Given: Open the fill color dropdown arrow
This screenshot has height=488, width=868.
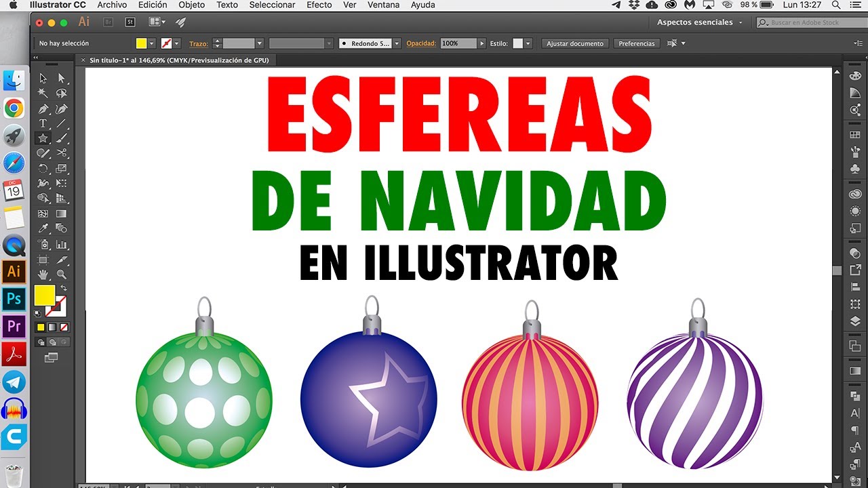Looking at the screenshot, I should (x=152, y=43).
